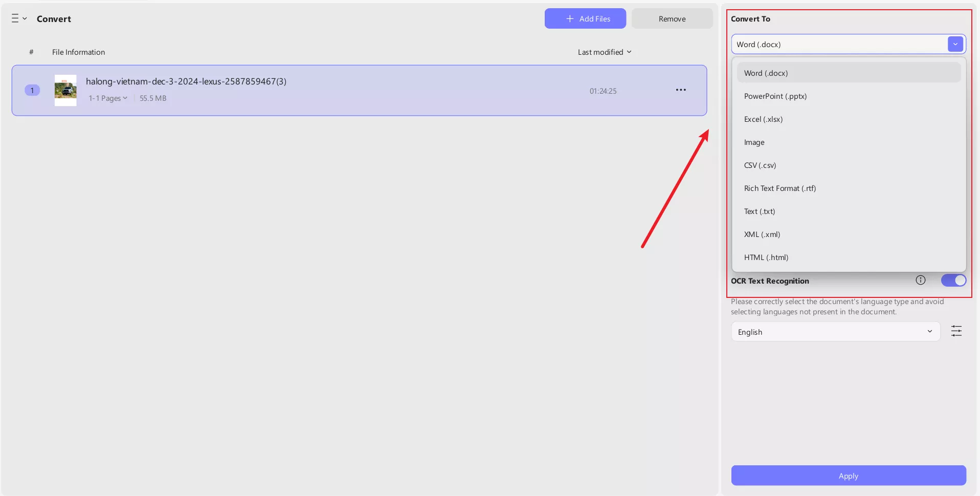Click the halong-vietnam file thumbnail

coord(65,91)
